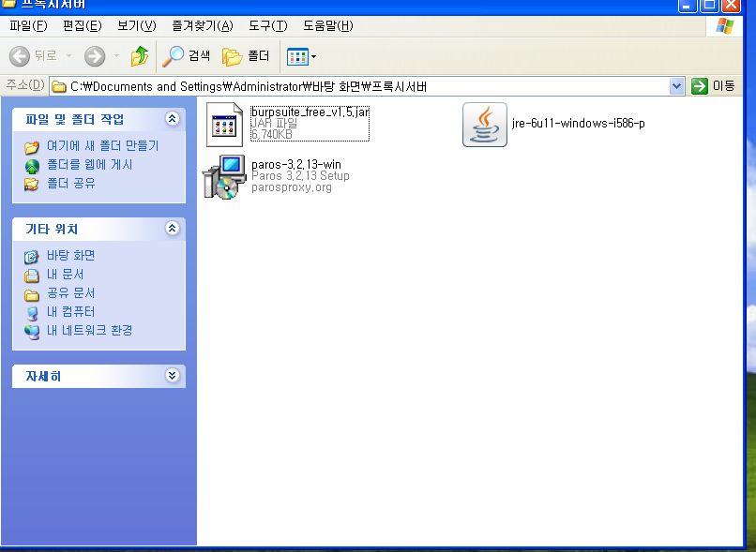The image size is (756, 552).
Task: Select the paros-3.2.13-win setup icon
Action: [224, 177]
